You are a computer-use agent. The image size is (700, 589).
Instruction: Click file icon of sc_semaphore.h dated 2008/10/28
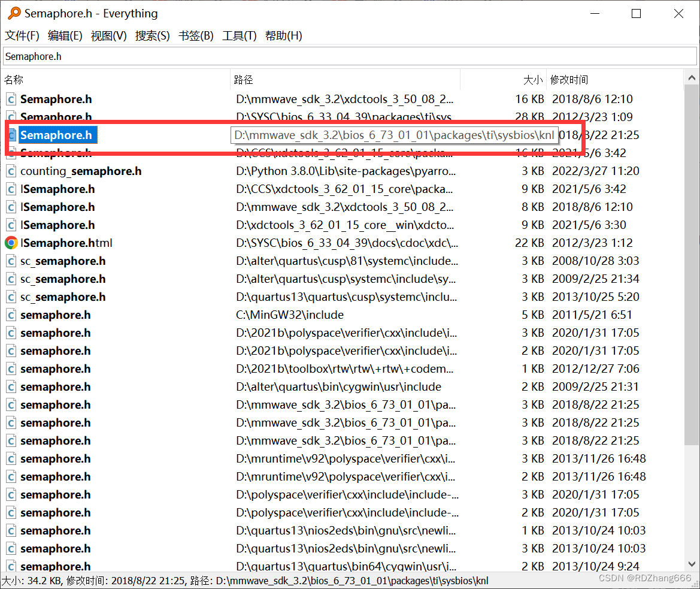(11, 261)
